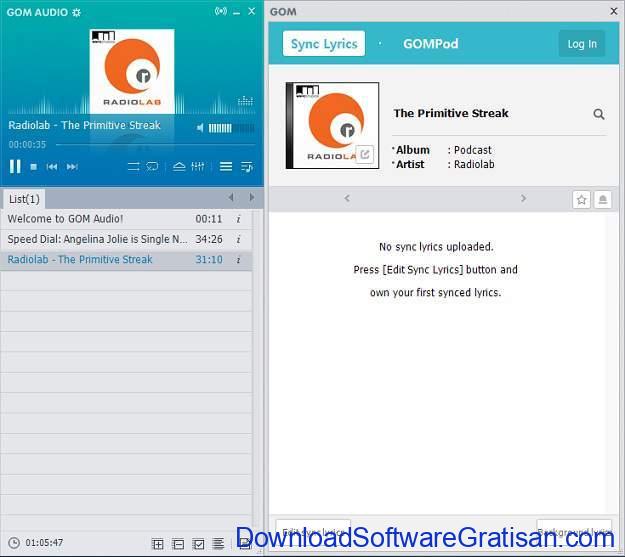Click the 01:05:47 total playlist time
625x557 pixels.
[x=44, y=543]
